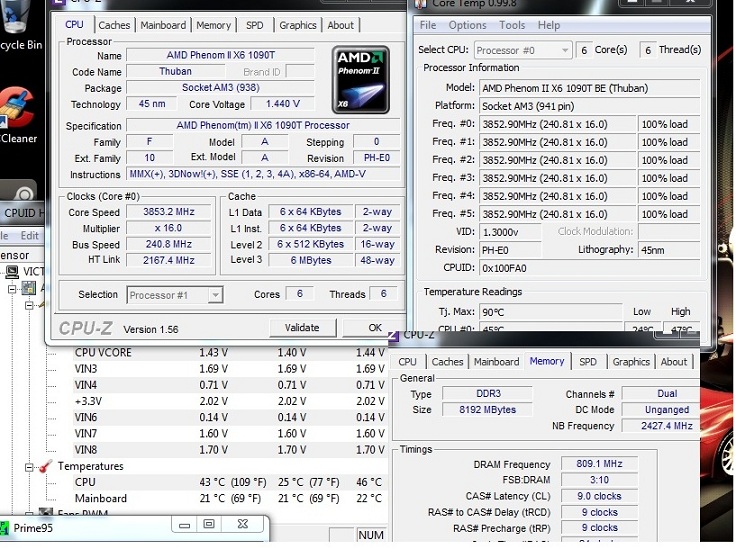Click the OK button in CPU-Z
Screen dimensions: 736x549
[x=375, y=327]
